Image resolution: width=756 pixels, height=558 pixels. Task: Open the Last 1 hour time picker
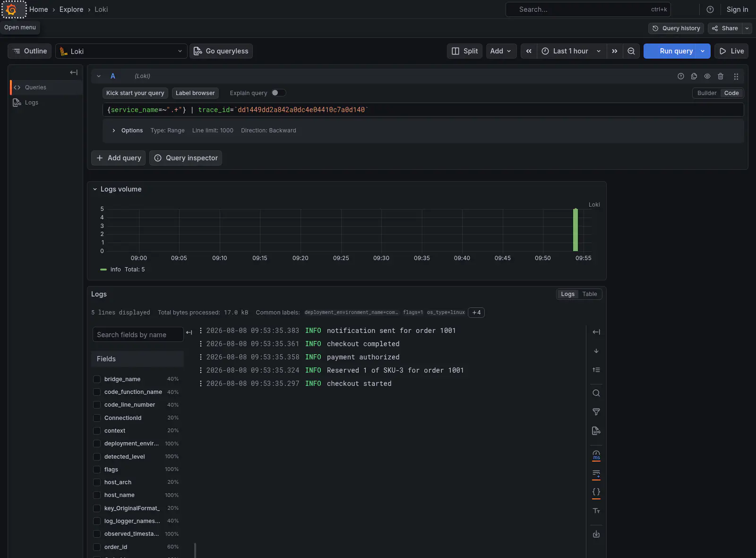pos(572,51)
